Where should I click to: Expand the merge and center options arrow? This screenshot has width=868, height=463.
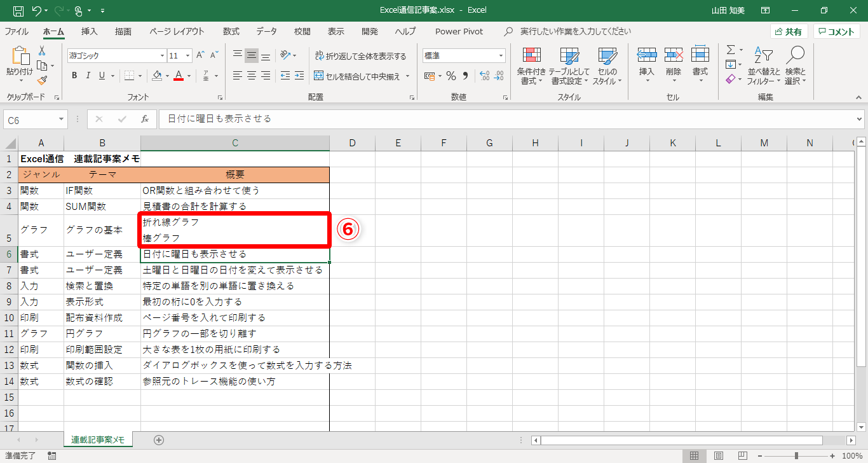click(x=408, y=76)
